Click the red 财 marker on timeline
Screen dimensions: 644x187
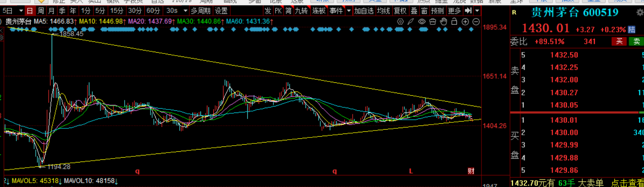click(471, 171)
